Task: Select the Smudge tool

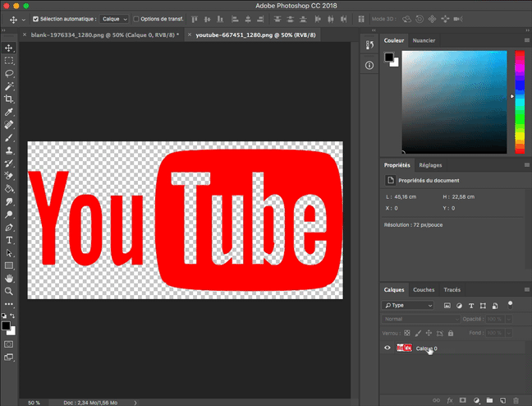Action: coord(9,202)
